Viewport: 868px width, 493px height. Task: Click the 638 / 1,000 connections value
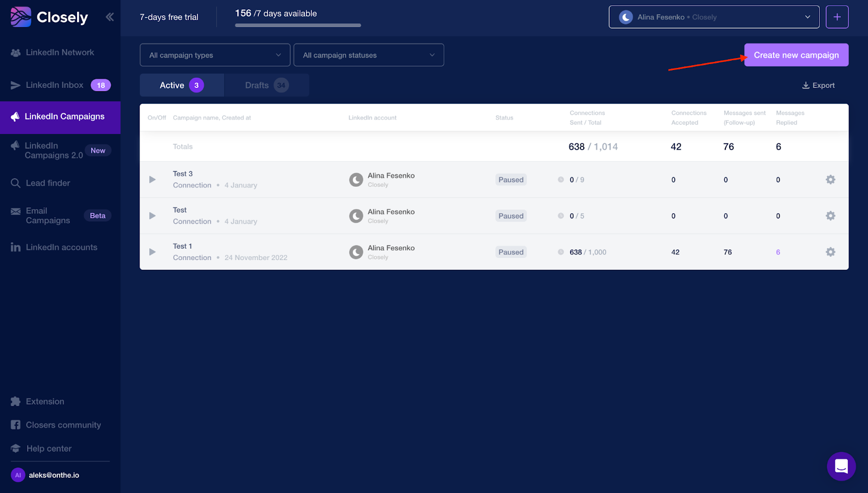[588, 252]
